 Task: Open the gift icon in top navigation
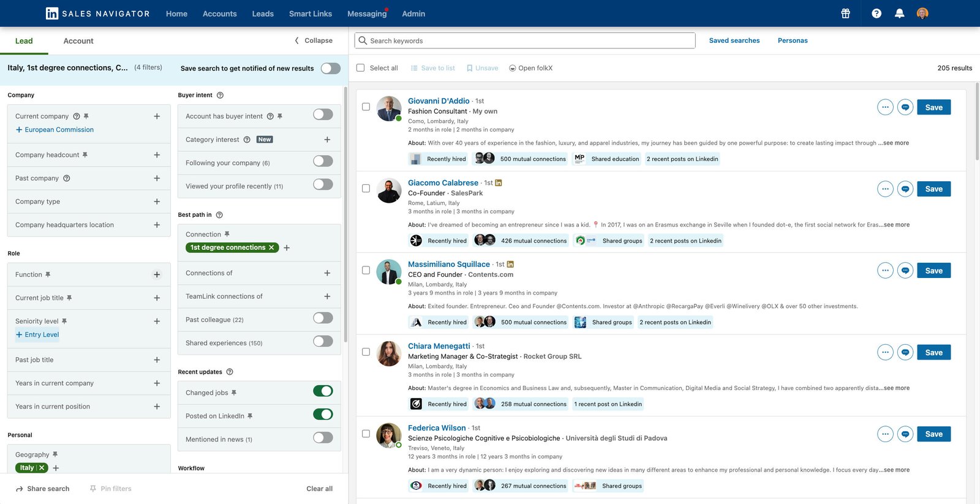[845, 13]
